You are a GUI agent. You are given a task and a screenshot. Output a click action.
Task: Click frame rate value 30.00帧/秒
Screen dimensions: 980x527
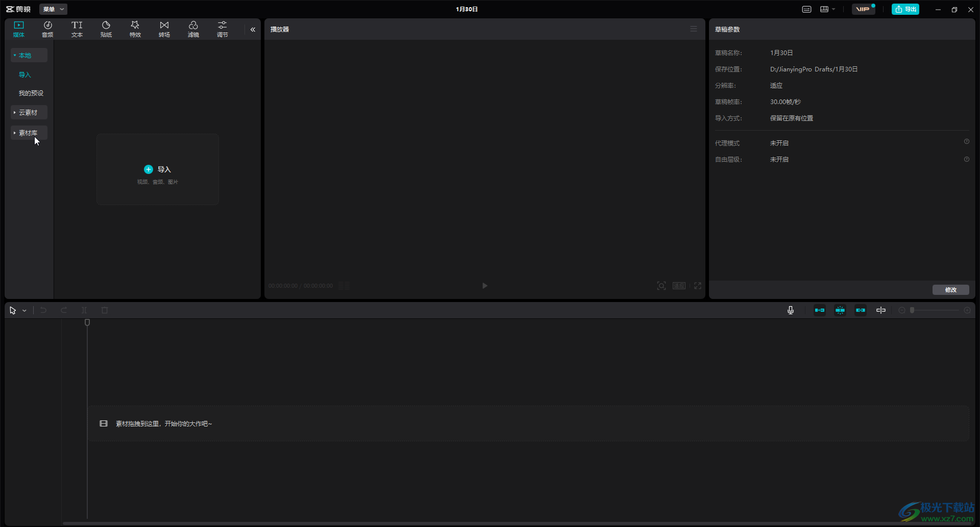pyautogui.click(x=786, y=102)
